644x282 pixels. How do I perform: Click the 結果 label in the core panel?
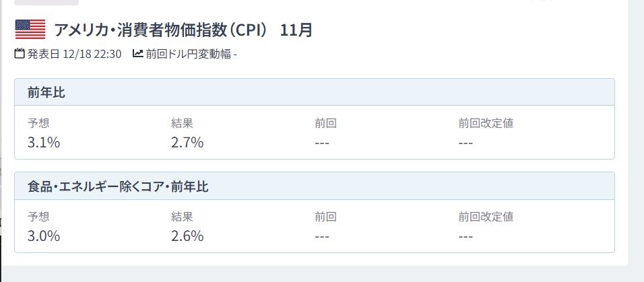coord(182,217)
